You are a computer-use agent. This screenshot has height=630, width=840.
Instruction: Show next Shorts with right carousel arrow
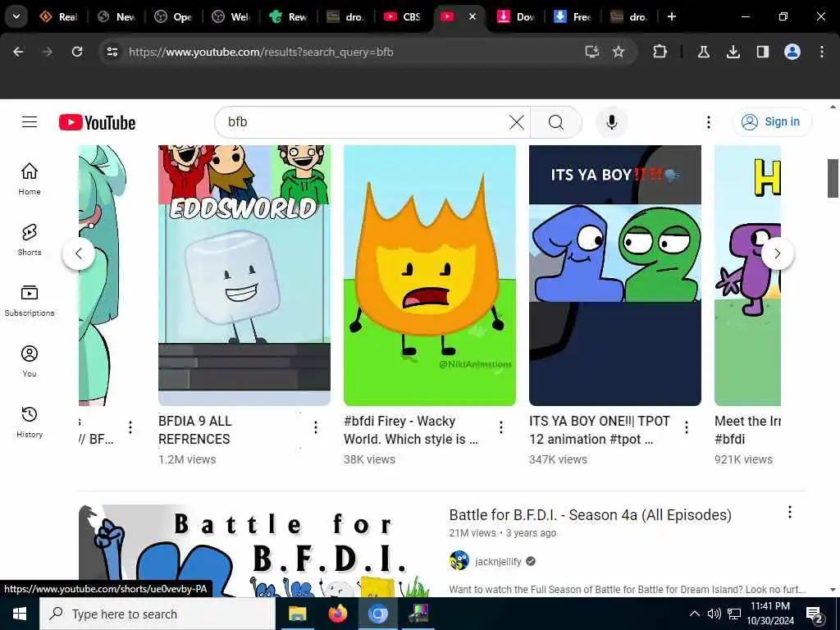click(778, 253)
